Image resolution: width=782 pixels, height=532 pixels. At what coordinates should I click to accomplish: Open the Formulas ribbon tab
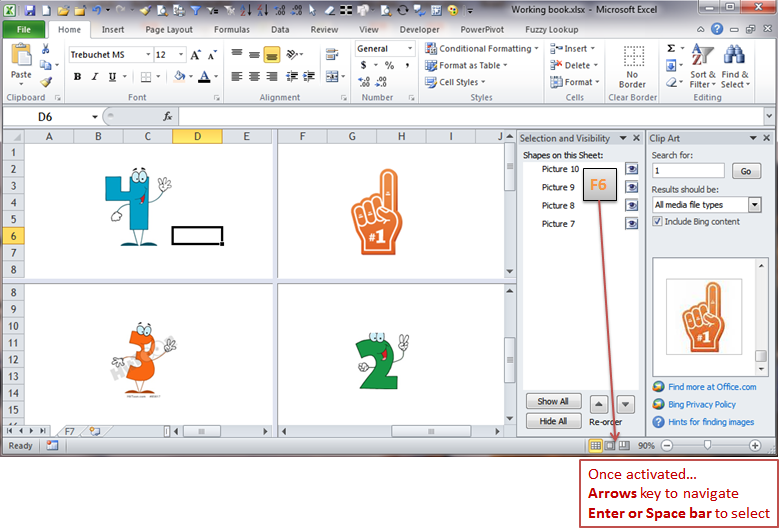click(x=231, y=30)
